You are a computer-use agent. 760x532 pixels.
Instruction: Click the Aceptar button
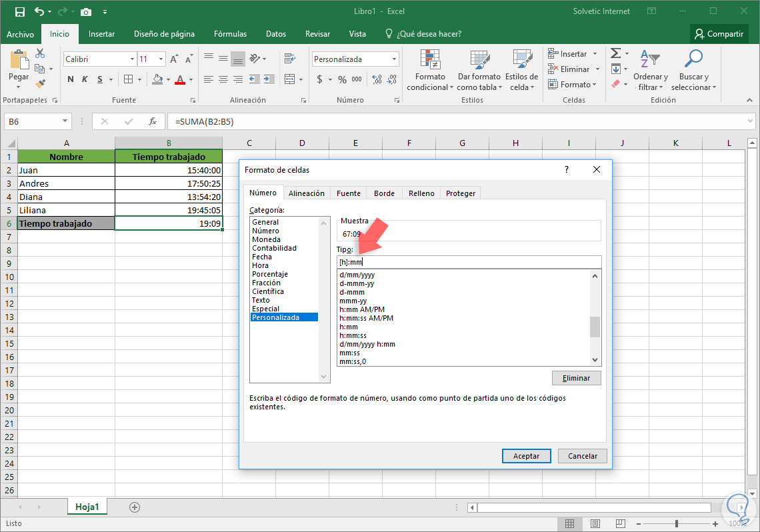pos(526,456)
